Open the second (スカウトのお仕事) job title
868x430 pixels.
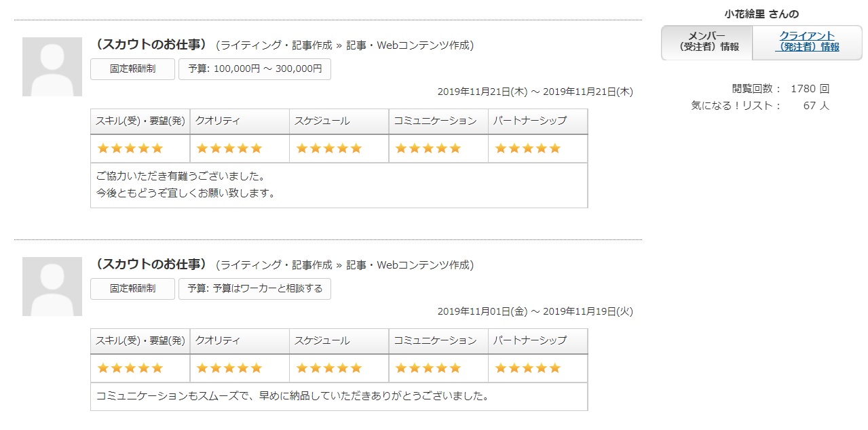(x=151, y=265)
